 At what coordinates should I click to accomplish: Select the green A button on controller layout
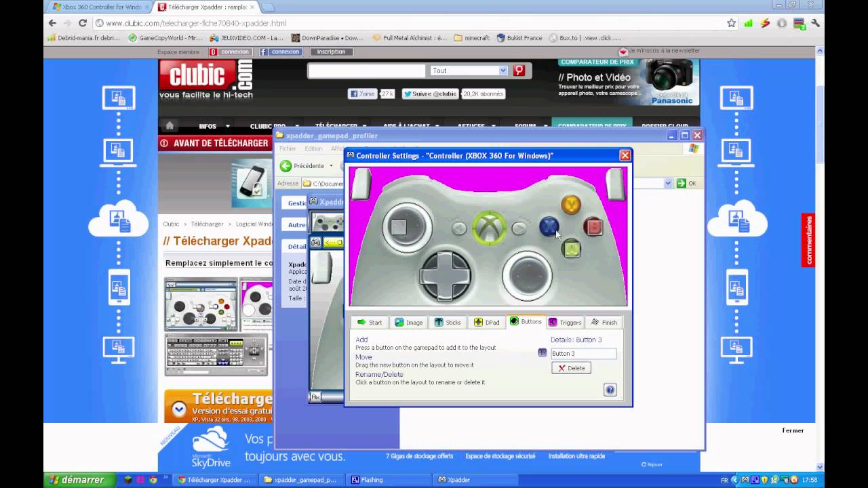571,249
